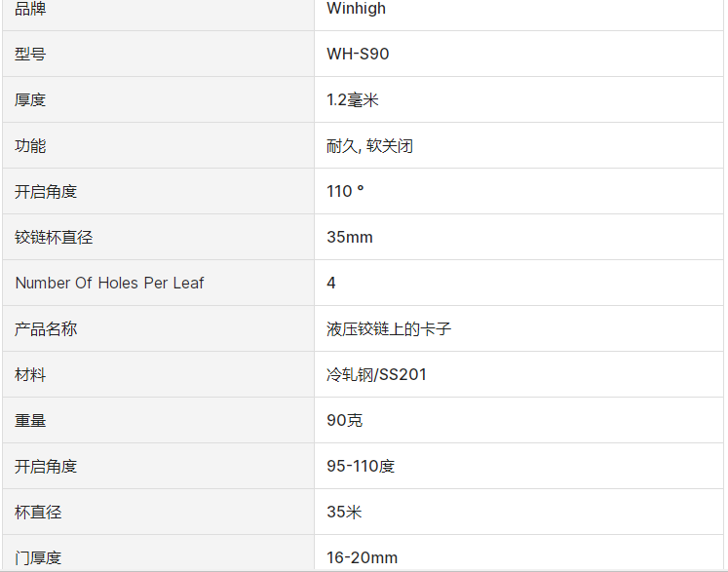728x572 pixels.
Task: Select the 产品名称 label cell
Action: (x=46, y=328)
